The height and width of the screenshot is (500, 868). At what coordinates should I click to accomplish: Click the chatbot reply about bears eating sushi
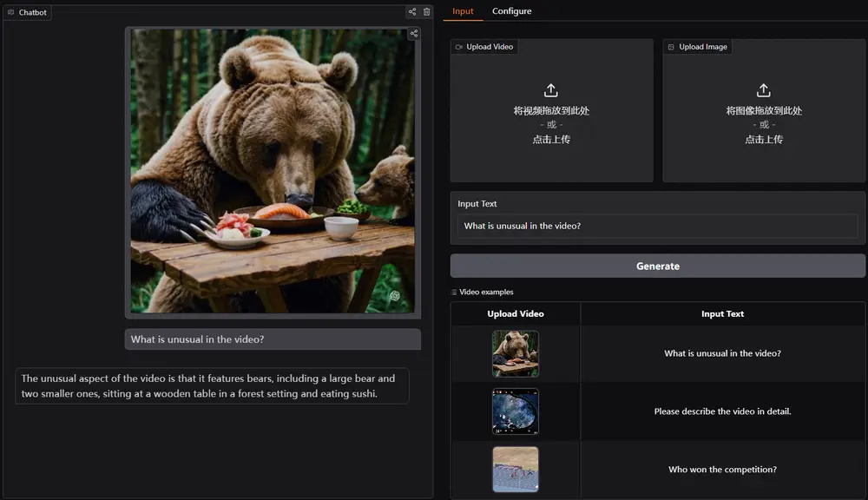pyautogui.click(x=212, y=386)
